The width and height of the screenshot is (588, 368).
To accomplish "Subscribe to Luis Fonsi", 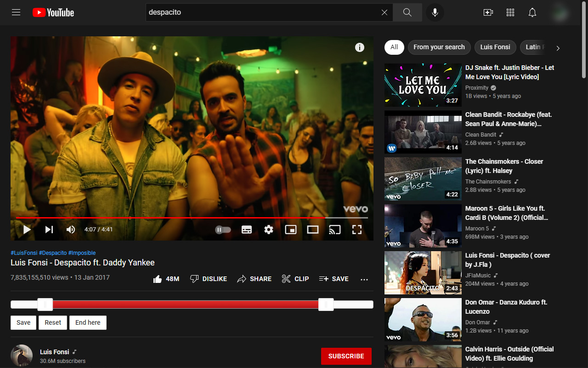I will point(346,356).
